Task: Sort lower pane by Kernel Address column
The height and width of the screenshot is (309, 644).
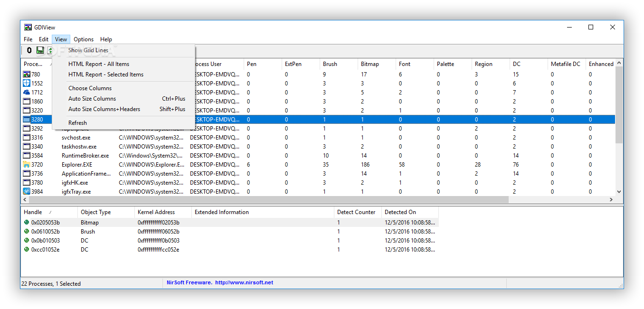Action: tap(163, 212)
